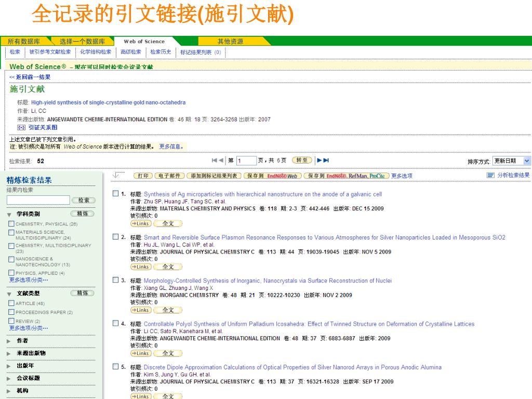The width and height of the screenshot is (532, 399).
Task: Open 标记结果列表 (0) menu item
Action: pos(201,52)
